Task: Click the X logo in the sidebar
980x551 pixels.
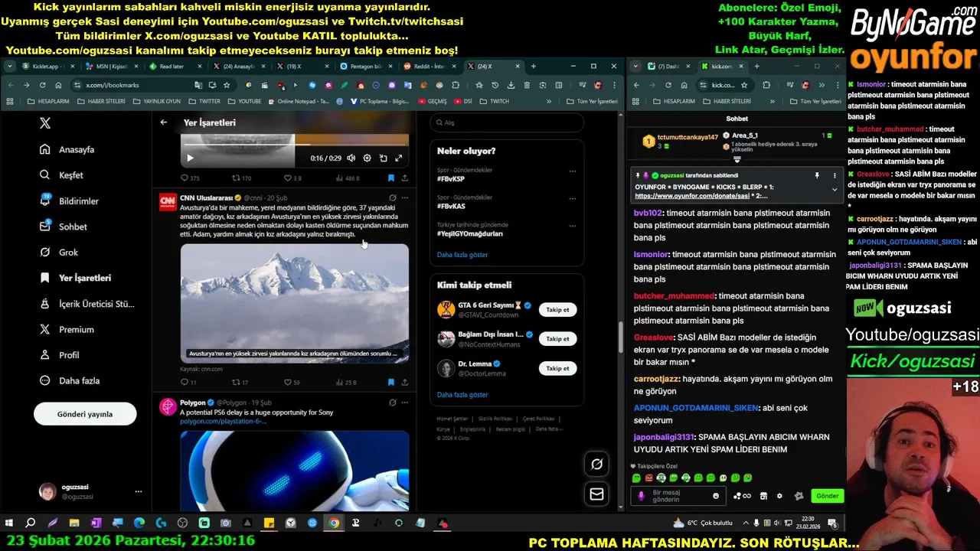Action: click(x=45, y=123)
